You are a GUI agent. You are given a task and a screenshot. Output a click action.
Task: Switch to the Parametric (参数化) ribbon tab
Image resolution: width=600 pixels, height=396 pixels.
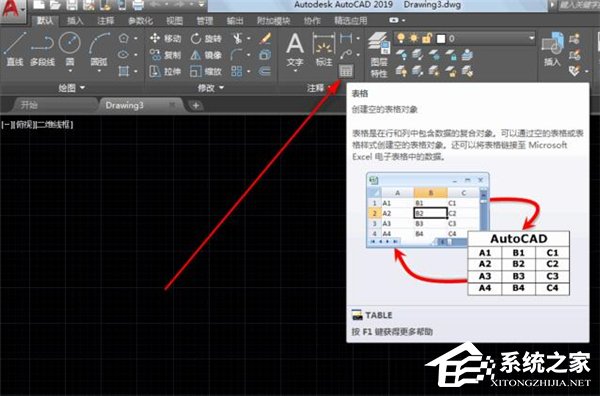coord(140,21)
